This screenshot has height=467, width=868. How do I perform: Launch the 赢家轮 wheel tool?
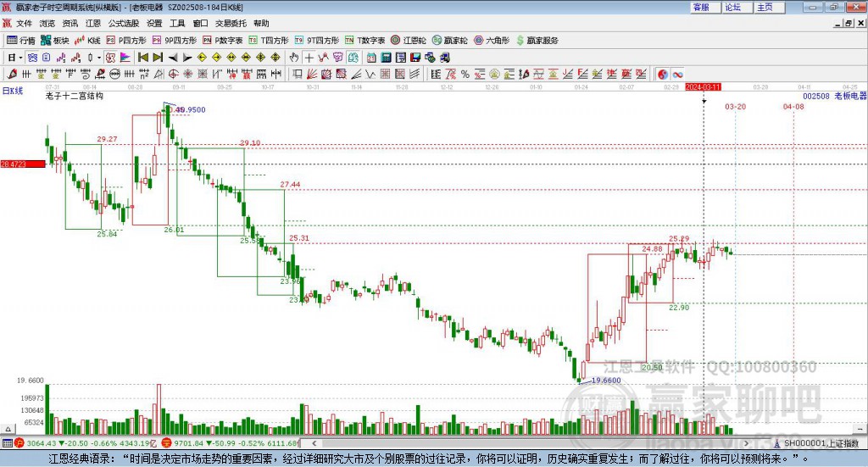449,41
